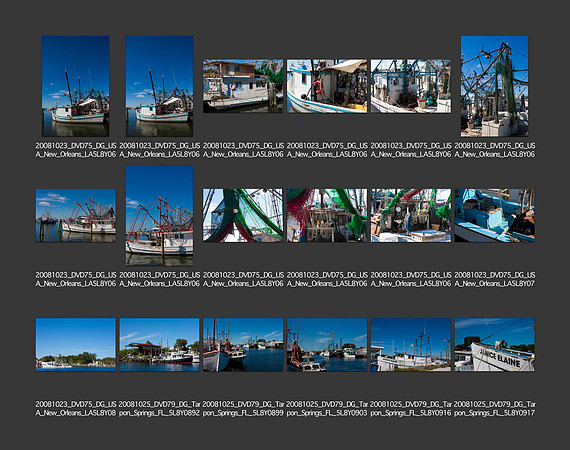Click filename ending 5L8Y0916
Image resolution: width=570 pixels, height=450 pixels.
click(411, 409)
